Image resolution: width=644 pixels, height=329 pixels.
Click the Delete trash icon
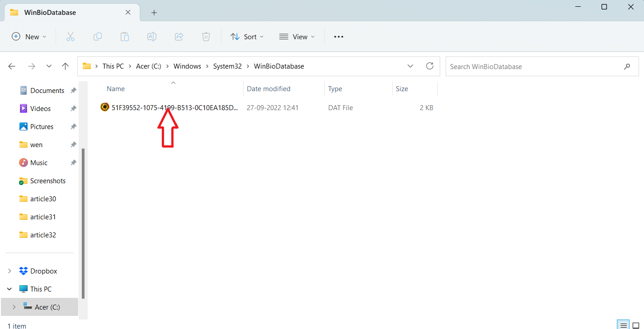tap(206, 37)
